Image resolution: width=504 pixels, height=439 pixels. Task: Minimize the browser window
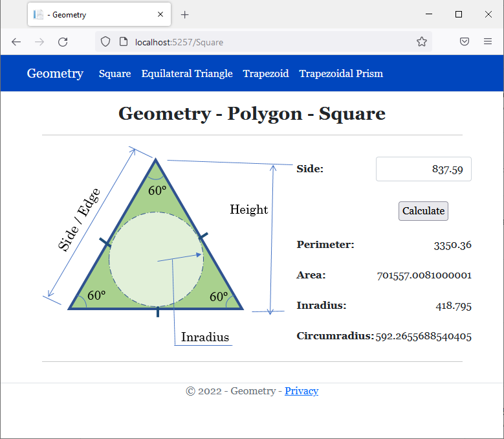pyautogui.click(x=429, y=14)
